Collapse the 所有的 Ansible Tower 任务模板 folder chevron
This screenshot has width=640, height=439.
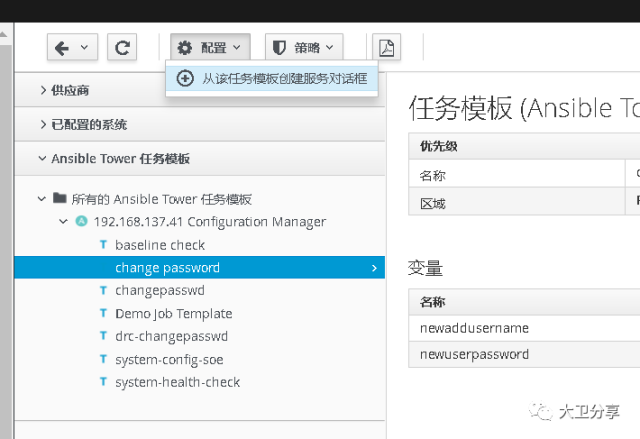[x=42, y=199]
